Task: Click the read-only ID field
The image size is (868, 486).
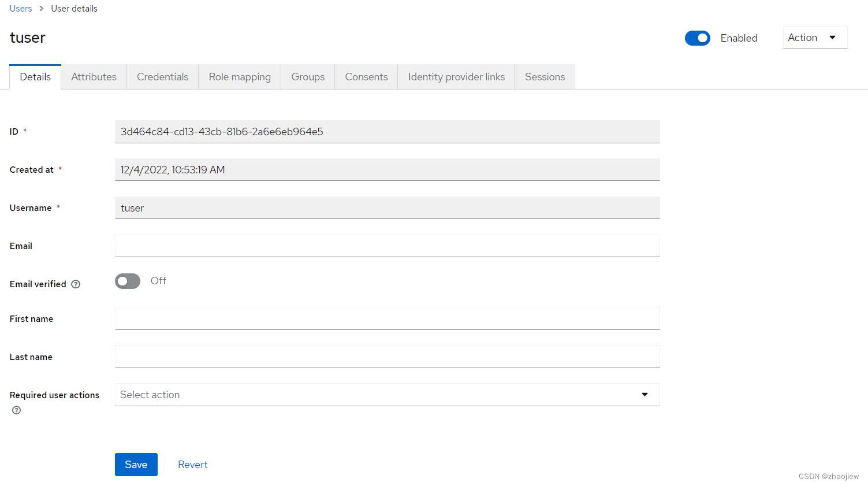Action: tap(387, 132)
